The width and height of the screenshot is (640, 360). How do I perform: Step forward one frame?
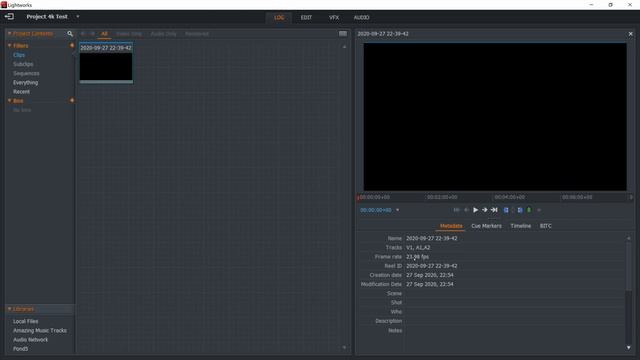pyautogui.click(x=484, y=210)
